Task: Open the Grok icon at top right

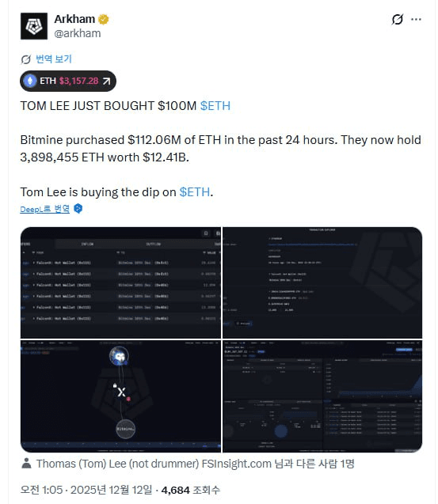Action: [397, 19]
